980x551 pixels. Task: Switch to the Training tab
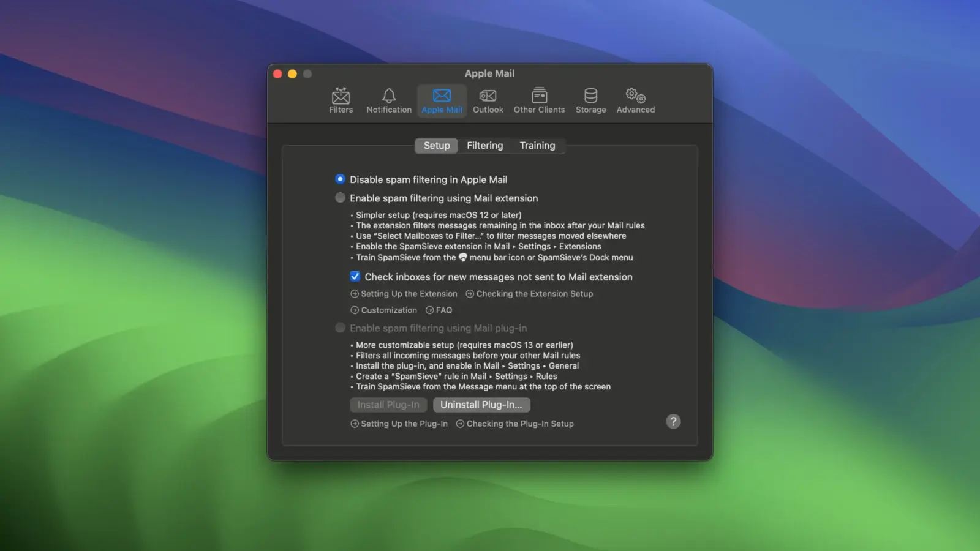[x=537, y=146]
